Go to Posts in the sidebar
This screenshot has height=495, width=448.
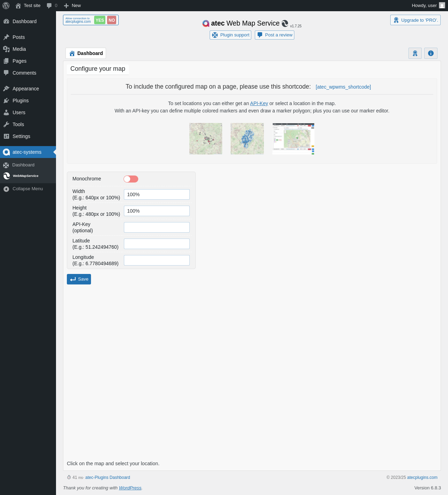pos(28,37)
